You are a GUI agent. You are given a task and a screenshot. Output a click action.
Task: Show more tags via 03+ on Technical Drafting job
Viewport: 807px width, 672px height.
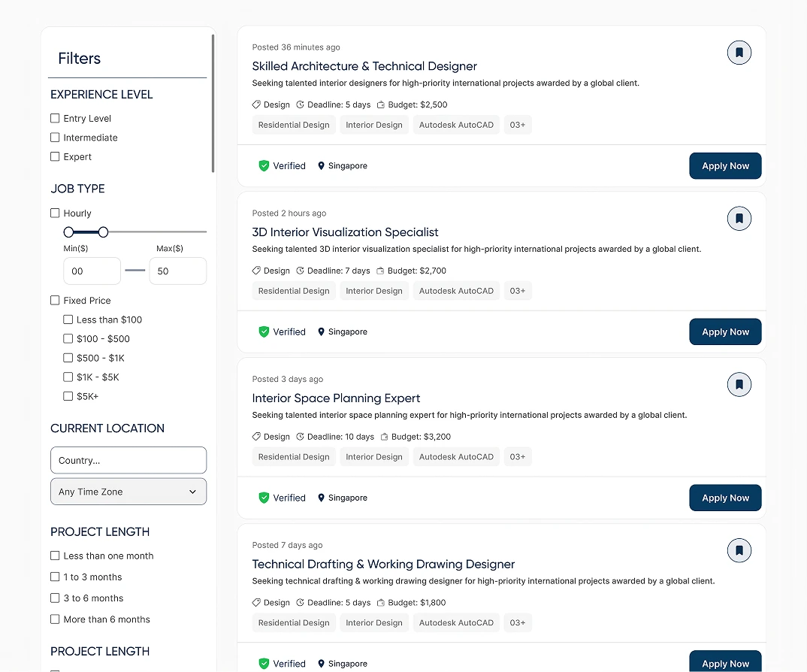pyautogui.click(x=518, y=623)
